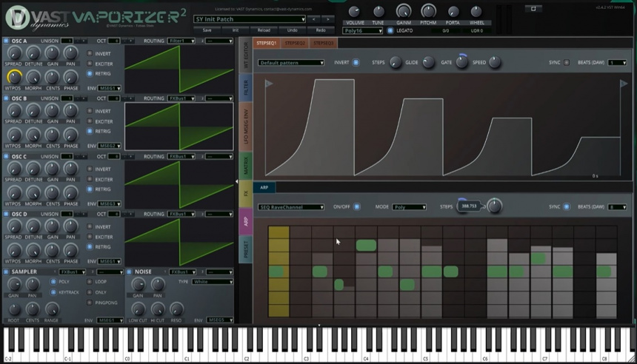Click the GAINM knob
Screen dimensions: 637x364
(x=404, y=11)
